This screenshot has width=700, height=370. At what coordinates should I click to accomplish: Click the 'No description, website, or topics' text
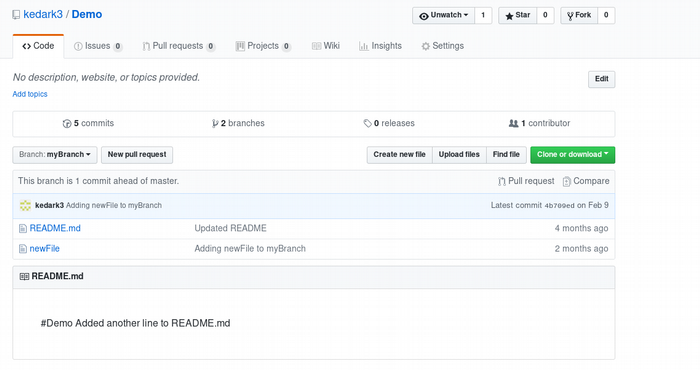tap(106, 78)
